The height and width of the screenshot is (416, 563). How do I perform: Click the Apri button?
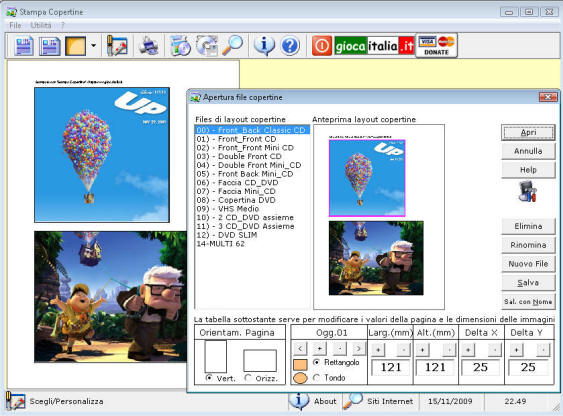(x=528, y=132)
